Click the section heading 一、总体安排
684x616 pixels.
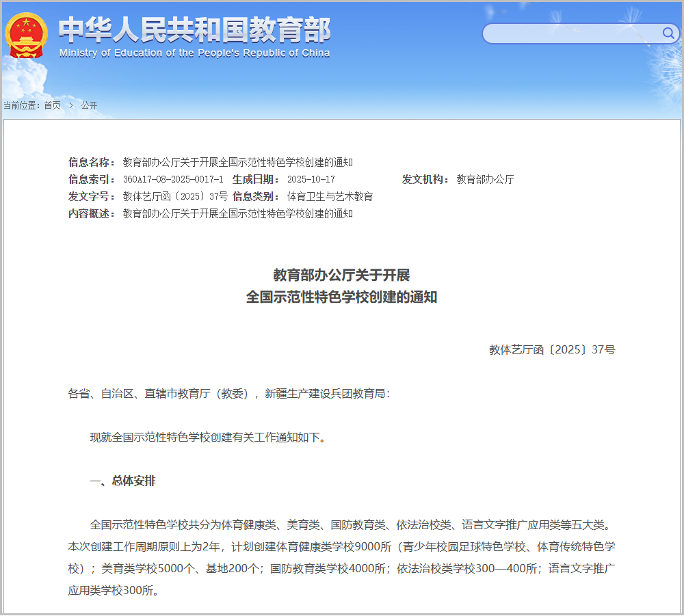[122, 481]
